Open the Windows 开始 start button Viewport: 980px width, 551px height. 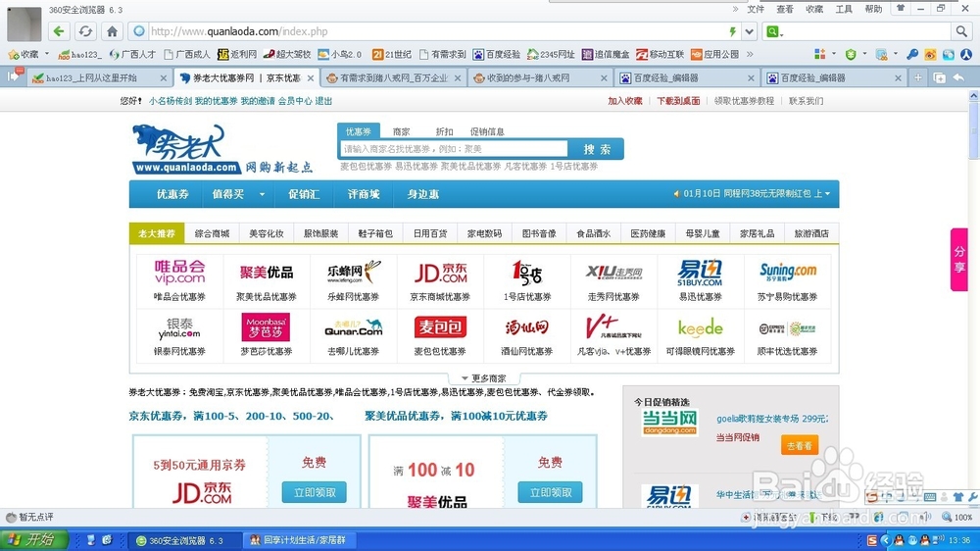32,540
